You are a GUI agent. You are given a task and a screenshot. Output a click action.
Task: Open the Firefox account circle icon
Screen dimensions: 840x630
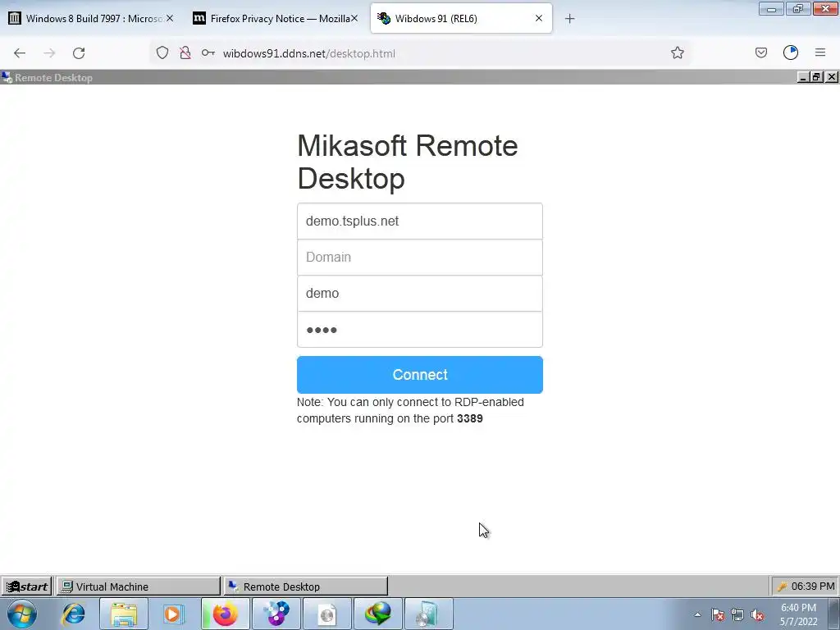791,52
